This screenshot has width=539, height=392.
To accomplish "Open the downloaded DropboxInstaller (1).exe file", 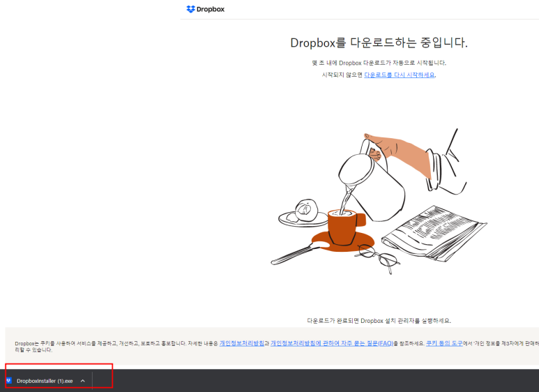I will 45,381.
